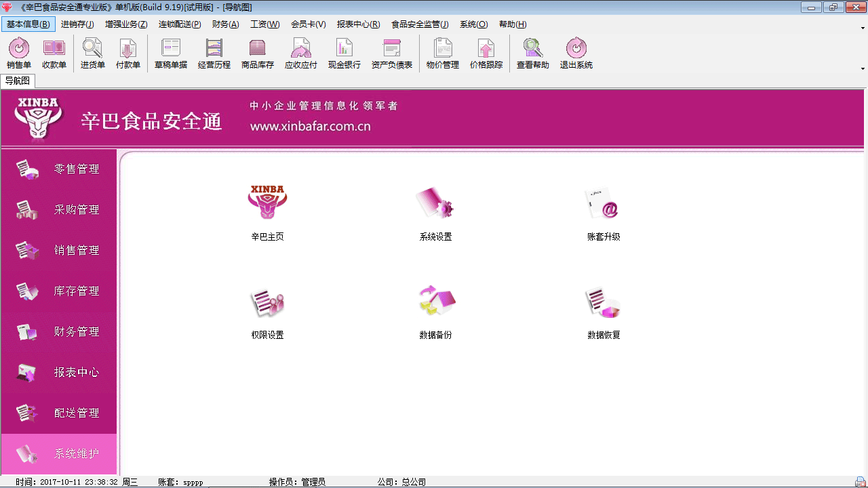Click the 进货单 purchase order icon
Screen dimensions: 868x488
(x=92, y=54)
